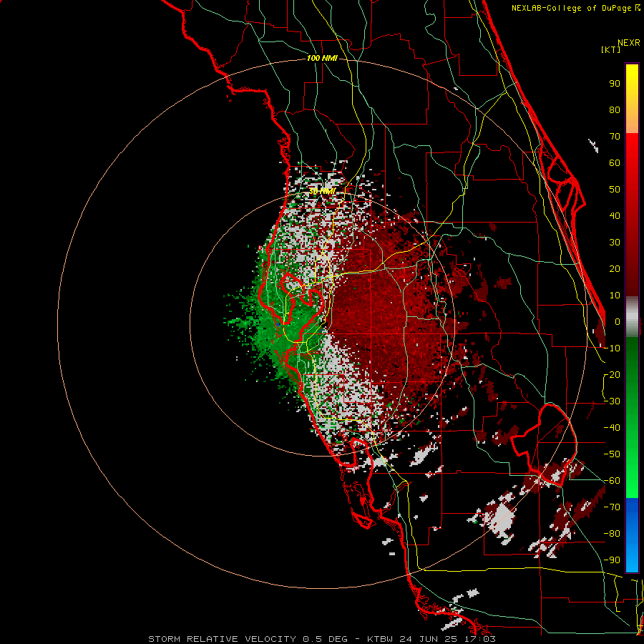Select the 50 NMI range ring label

coord(323,191)
